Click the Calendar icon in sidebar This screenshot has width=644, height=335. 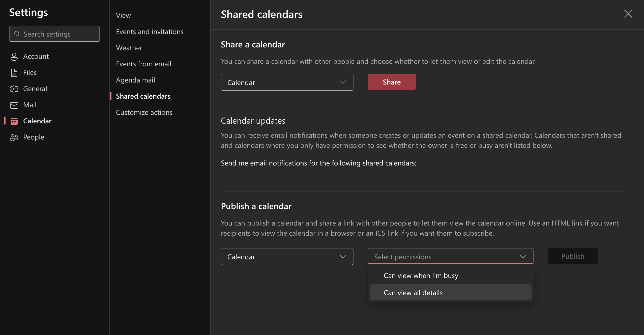click(14, 121)
